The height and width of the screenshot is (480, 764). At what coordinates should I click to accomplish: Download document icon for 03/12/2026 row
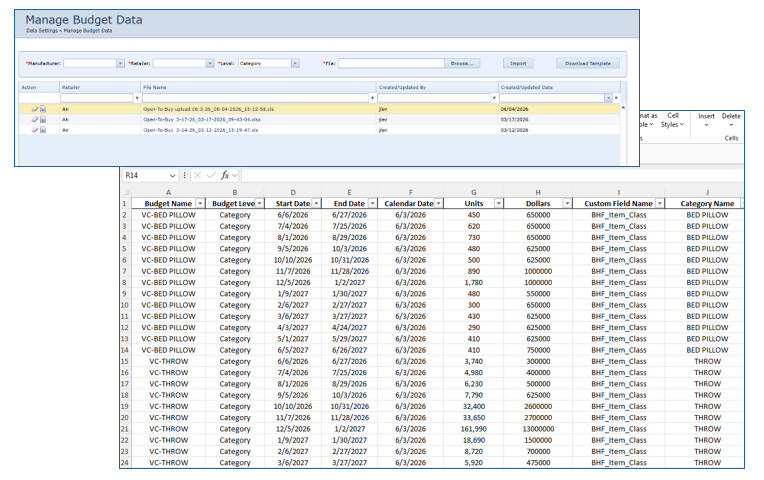pos(43,130)
